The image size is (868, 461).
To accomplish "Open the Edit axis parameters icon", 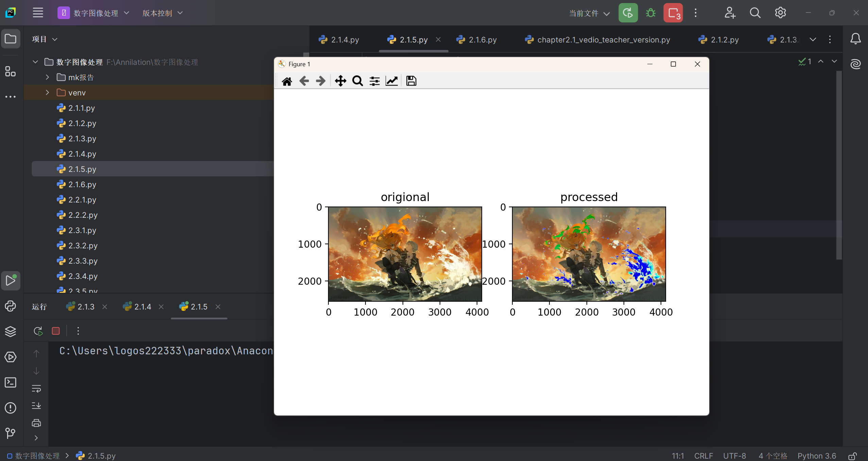I will coord(392,81).
